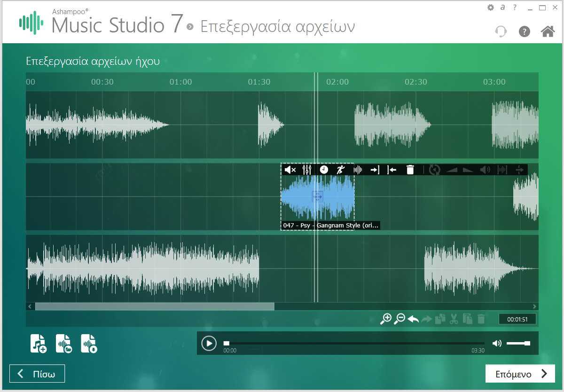Click the 01:30 mark on time ruler

(x=259, y=82)
